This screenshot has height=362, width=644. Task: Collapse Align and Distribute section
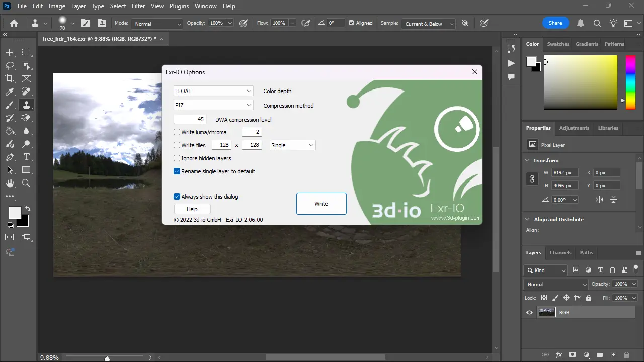[528, 219]
